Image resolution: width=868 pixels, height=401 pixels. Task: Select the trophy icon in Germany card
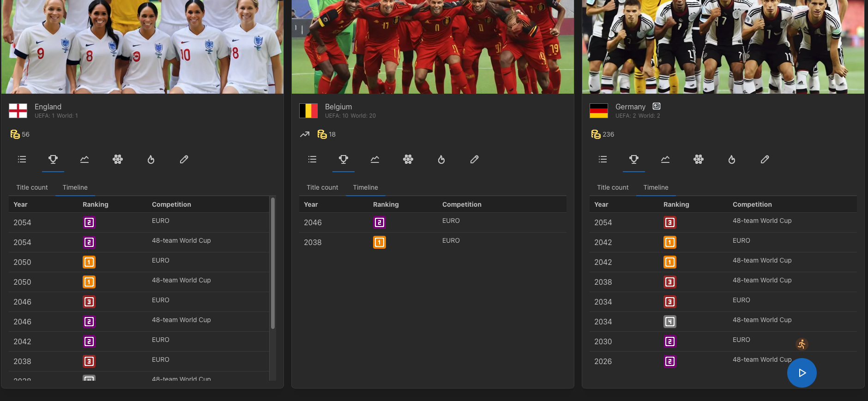coord(634,159)
